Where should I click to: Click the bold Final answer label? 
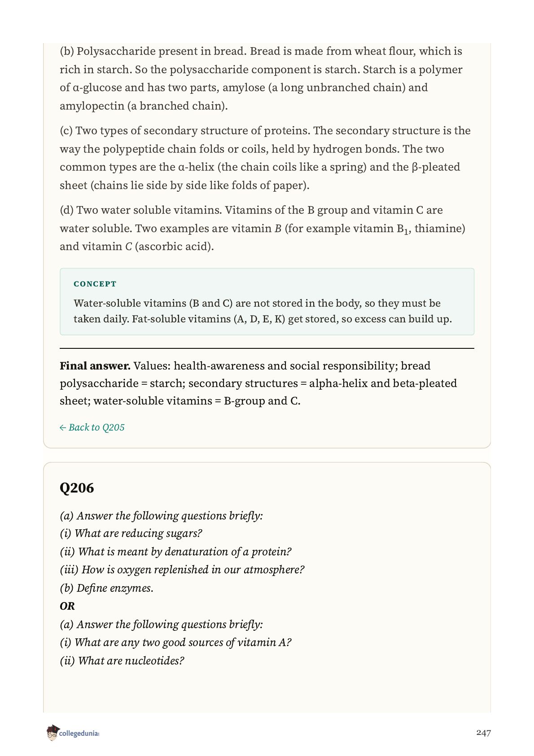pyautogui.click(x=95, y=366)
